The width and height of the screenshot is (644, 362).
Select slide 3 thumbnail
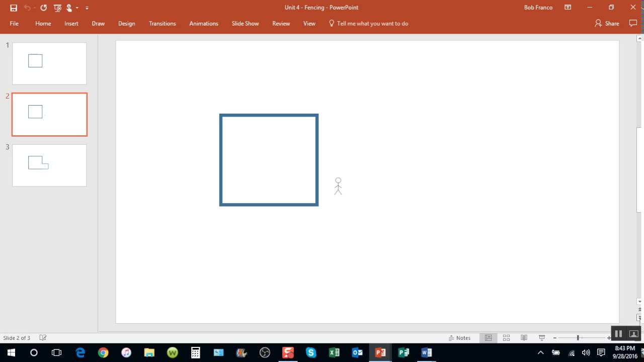point(49,165)
